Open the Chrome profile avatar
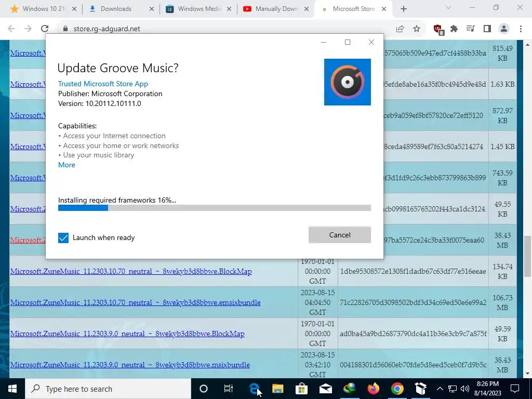 pos(504,29)
